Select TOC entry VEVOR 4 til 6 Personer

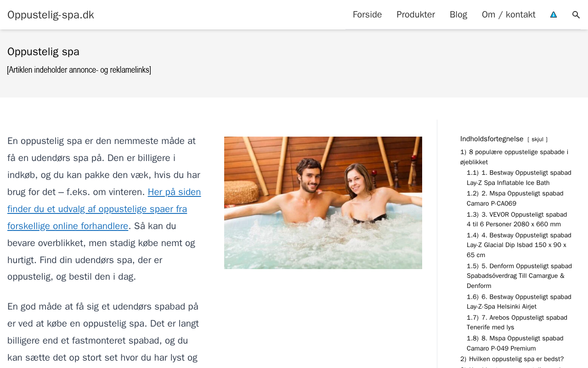click(517, 219)
